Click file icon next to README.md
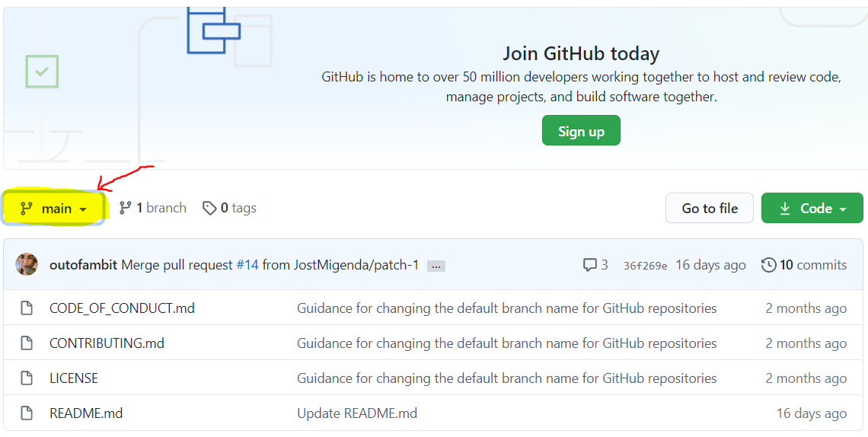The height and width of the screenshot is (437, 868). 27,413
